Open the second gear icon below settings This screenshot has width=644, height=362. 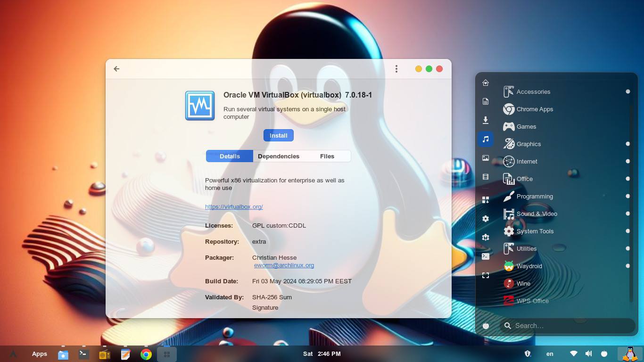coord(486,238)
